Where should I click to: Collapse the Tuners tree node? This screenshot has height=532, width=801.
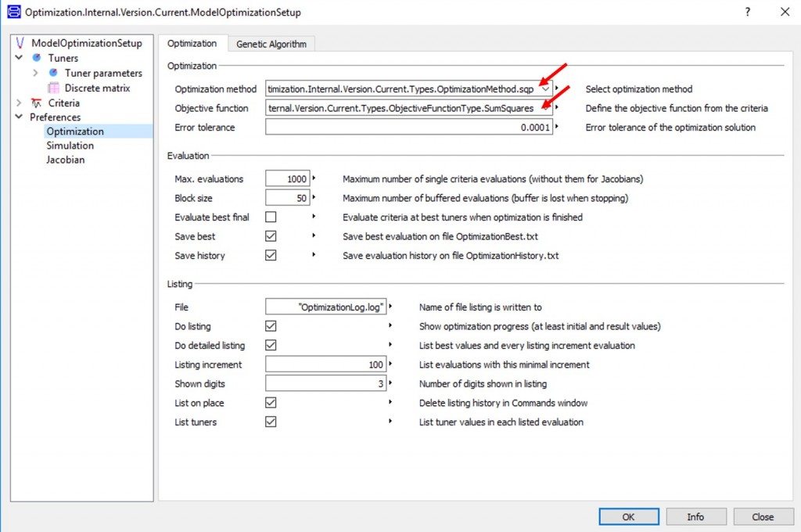click(x=19, y=57)
